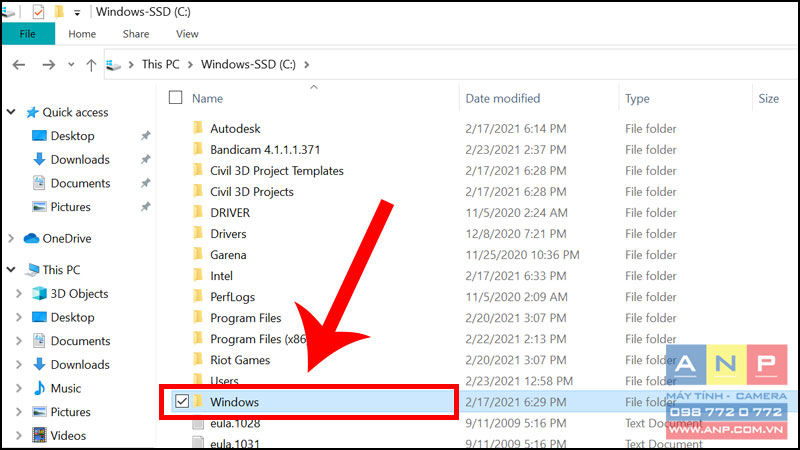The width and height of the screenshot is (800, 450).
Task: Switch to the Home ribbon tab
Action: pos(82,34)
